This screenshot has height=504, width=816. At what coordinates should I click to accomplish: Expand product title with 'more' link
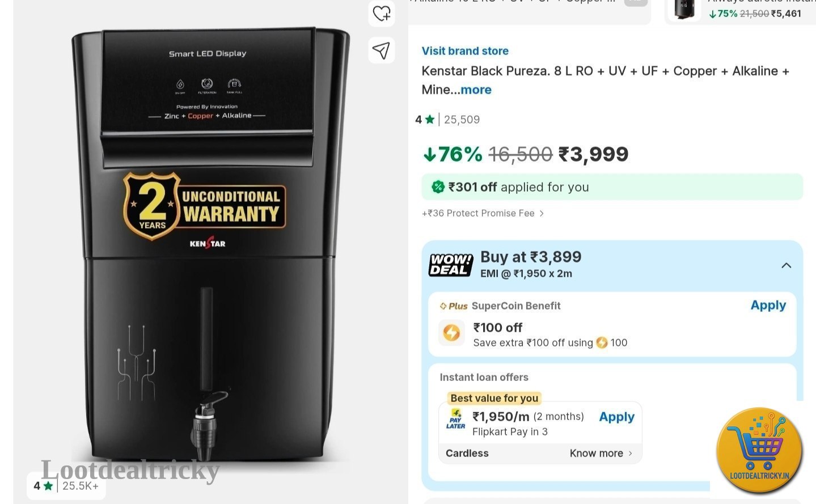point(476,90)
